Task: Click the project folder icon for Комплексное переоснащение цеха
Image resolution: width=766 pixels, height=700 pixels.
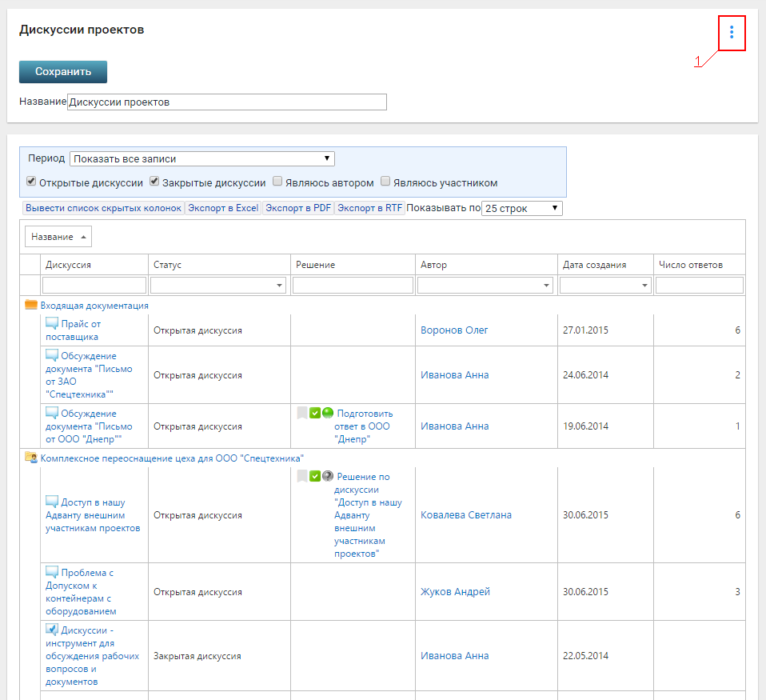Action: (x=31, y=458)
